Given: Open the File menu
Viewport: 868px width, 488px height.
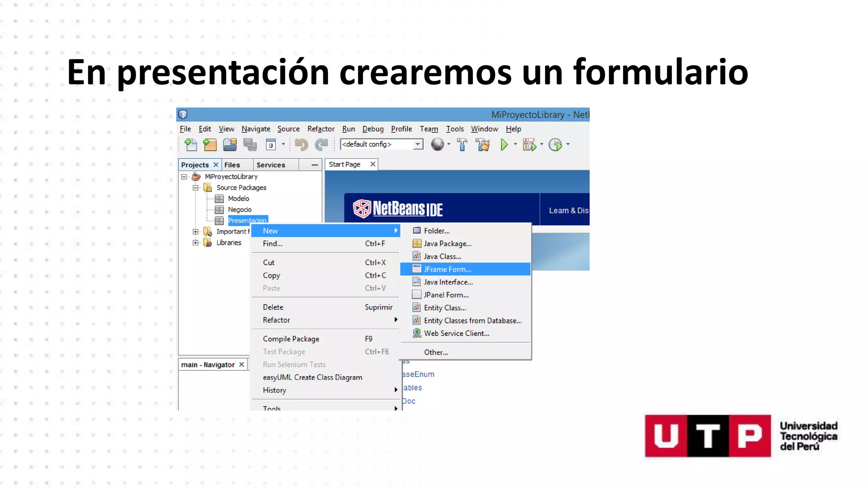Looking at the screenshot, I should [x=185, y=129].
